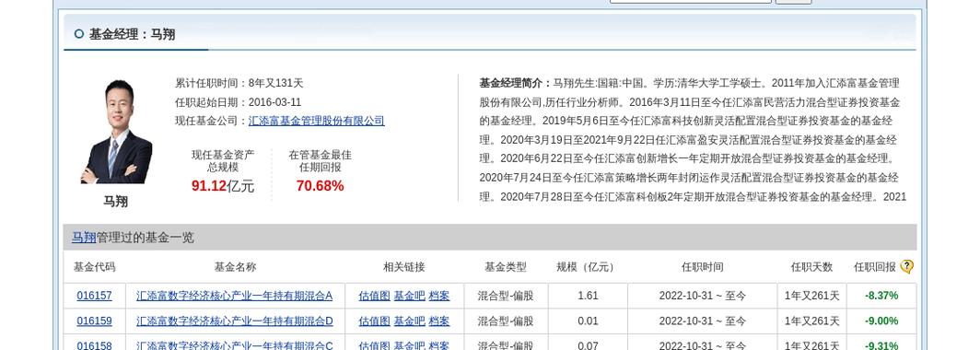980x350 pixels.
Task: Open 档案 link for fund 016159
Action: (x=438, y=321)
